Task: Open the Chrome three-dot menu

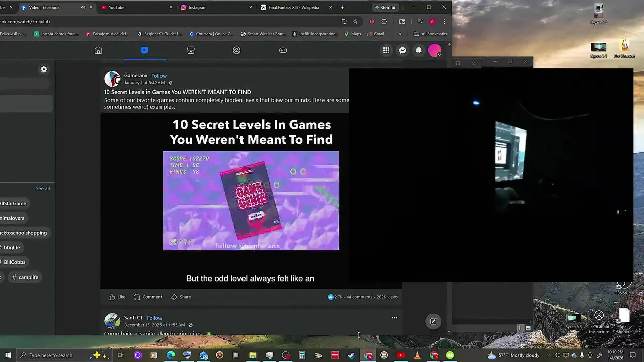Action: (444, 21)
